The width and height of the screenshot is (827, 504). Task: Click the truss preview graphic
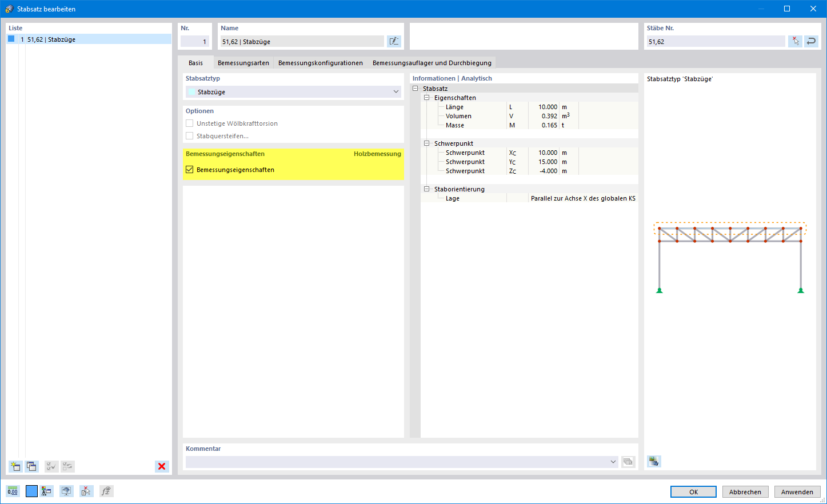point(730,257)
